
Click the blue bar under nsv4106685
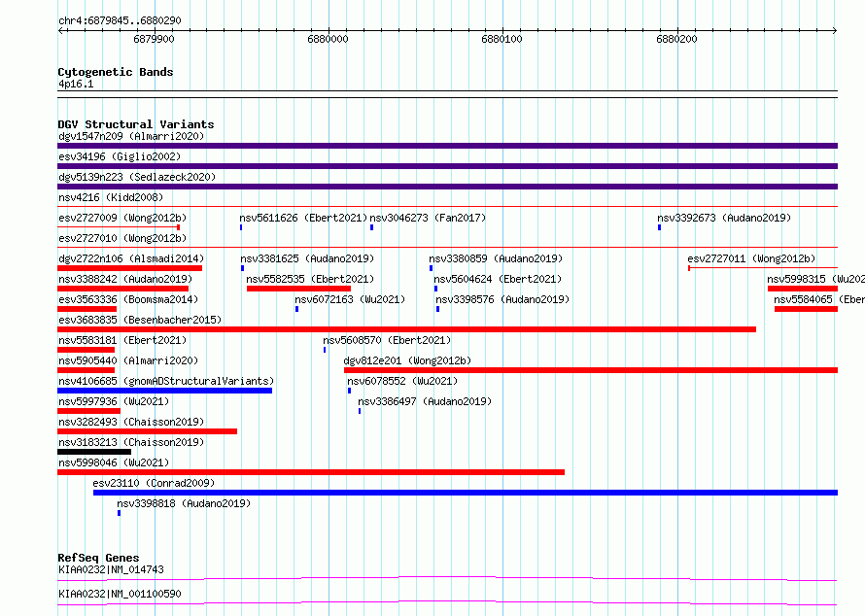(x=165, y=391)
